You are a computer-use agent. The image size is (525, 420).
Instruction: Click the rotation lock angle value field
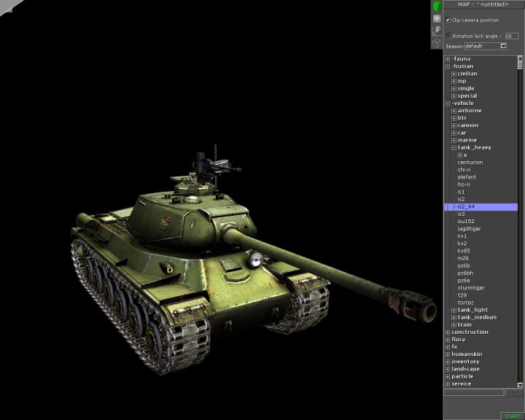[x=512, y=35]
